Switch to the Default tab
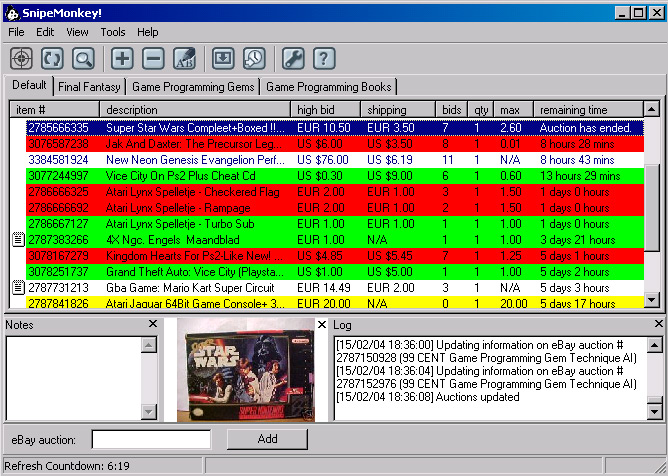 pos(29,85)
